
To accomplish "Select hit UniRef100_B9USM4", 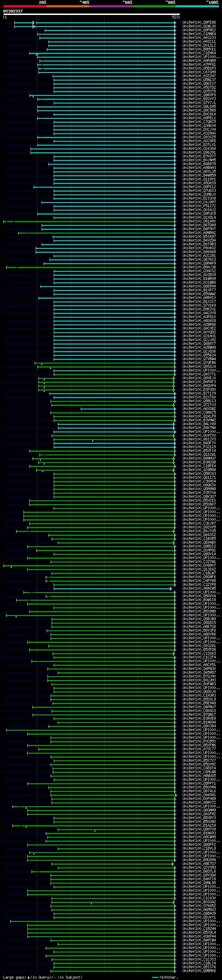I will (199, 860).
